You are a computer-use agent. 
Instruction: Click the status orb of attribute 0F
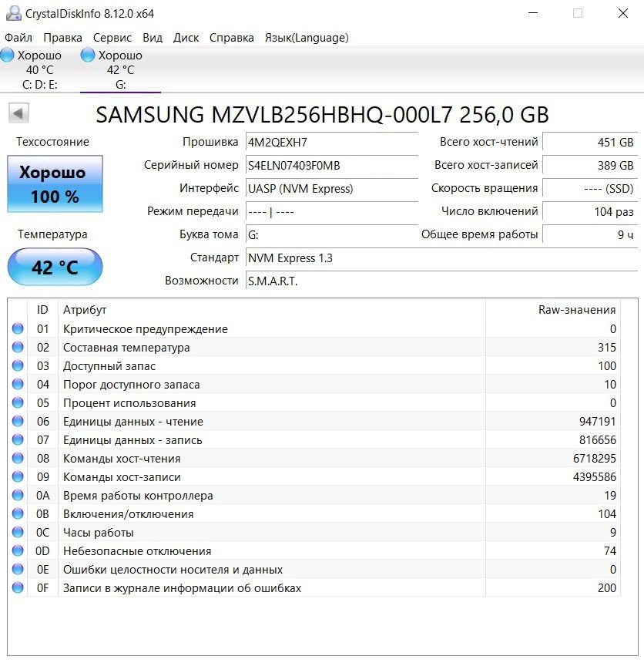[x=18, y=587]
